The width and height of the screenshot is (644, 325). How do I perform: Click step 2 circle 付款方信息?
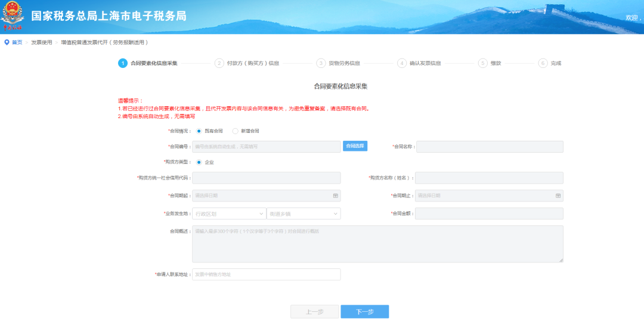coord(219,63)
